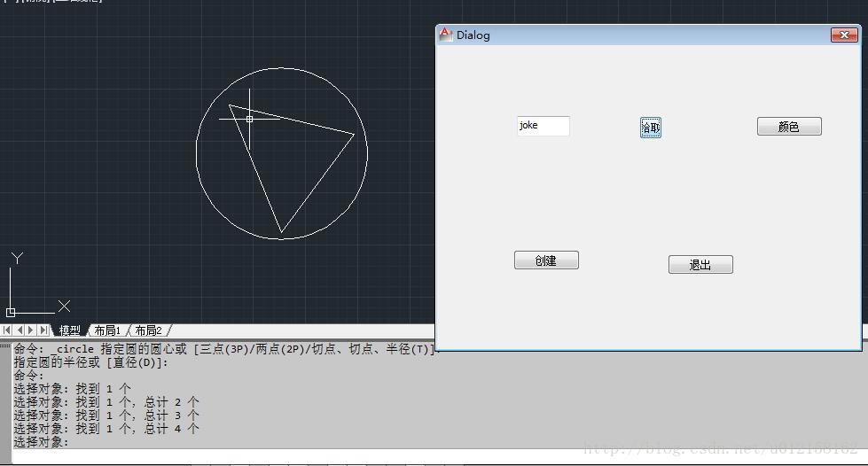Go to next layout tab arrow
This screenshot has height=466, width=868.
[x=31, y=330]
